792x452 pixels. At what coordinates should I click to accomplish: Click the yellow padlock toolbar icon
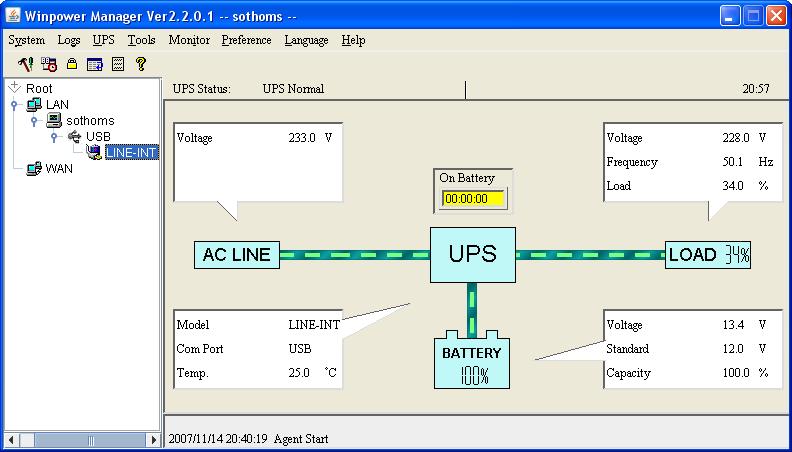coord(72,64)
